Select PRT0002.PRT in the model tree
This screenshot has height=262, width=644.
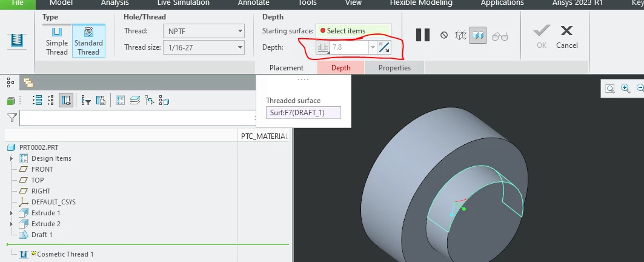(39, 147)
